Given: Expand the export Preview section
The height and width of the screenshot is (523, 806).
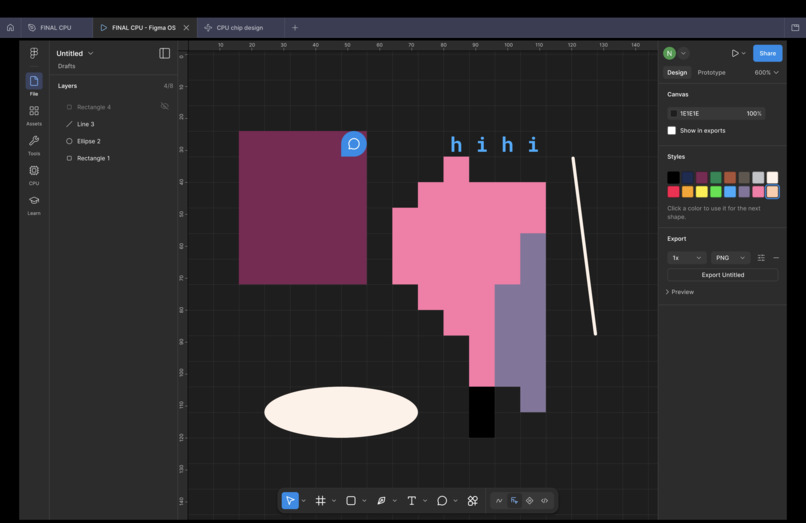Looking at the screenshot, I should point(680,292).
